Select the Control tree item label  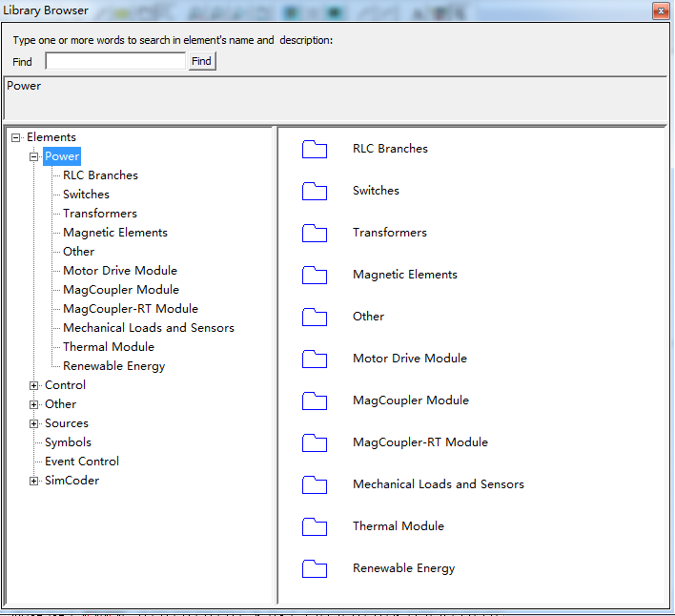click(65, 385)
